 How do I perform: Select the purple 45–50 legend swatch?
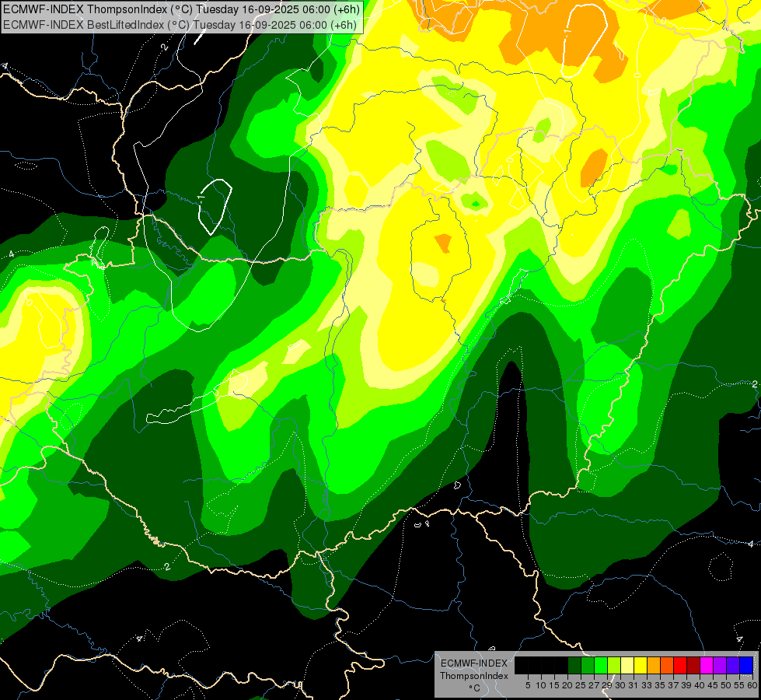pos(720,665)
